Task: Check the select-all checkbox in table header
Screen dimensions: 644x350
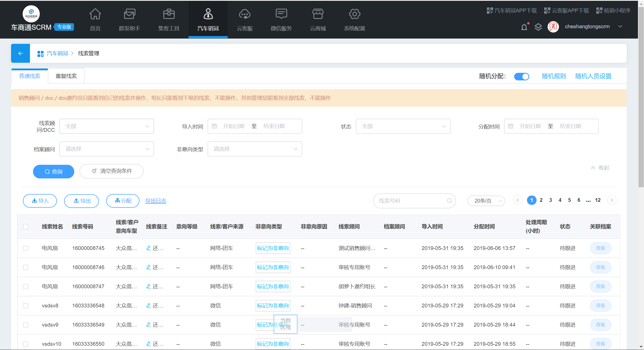Action: coord(25,227)
